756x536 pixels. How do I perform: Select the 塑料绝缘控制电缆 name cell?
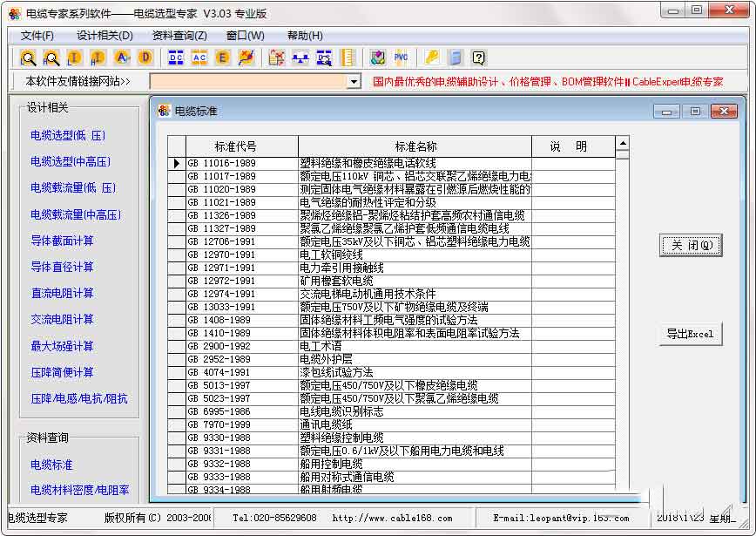click(x=415, y=438)
